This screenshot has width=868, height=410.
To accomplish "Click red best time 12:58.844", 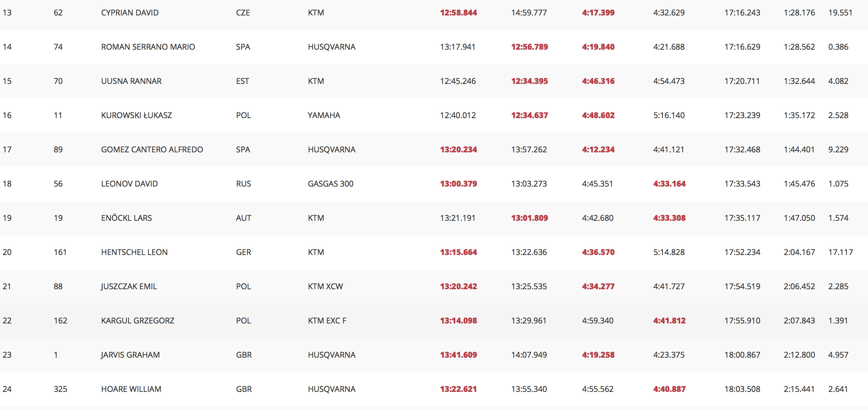I will tap(458, 13).
